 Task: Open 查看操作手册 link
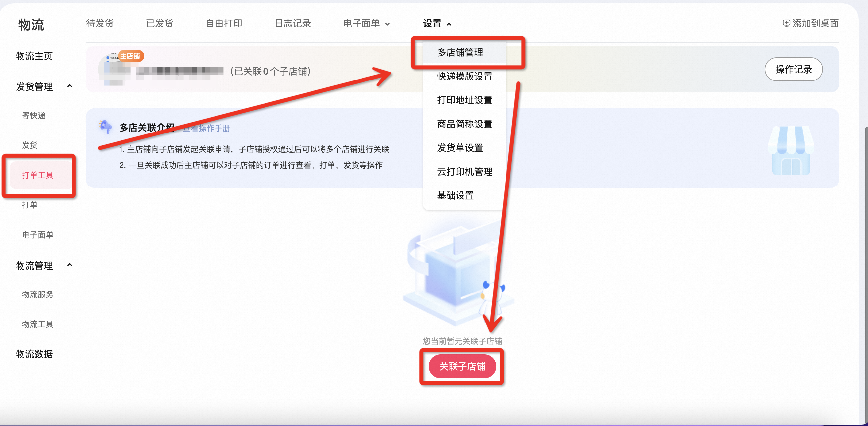[206, 128]
